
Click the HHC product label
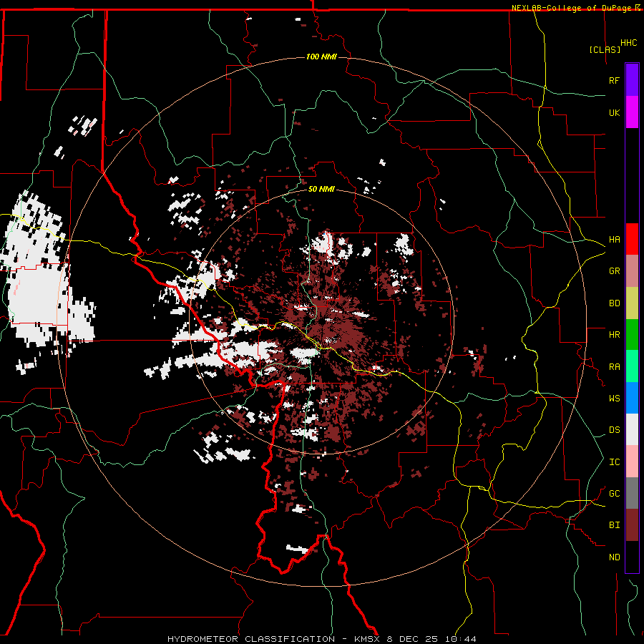coord(628,43)
